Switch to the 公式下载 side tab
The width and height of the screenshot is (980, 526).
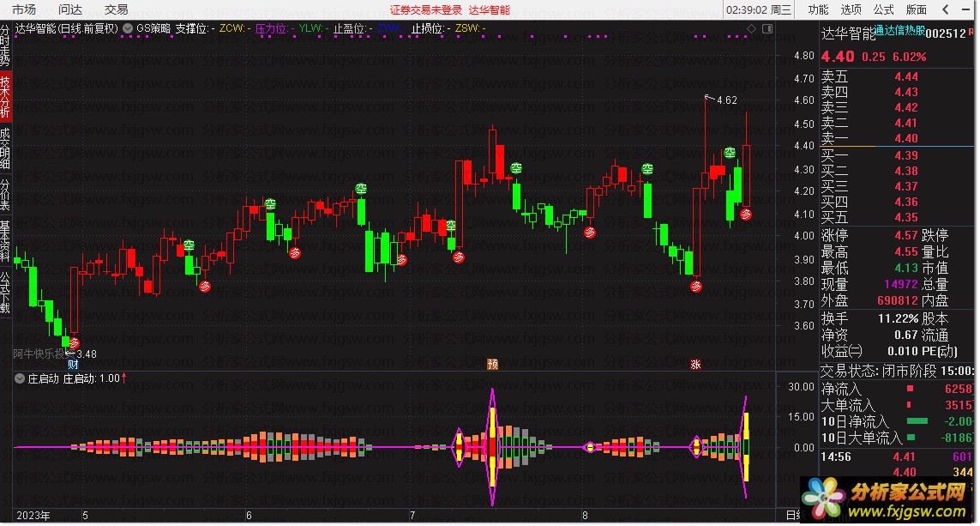click(5, 292)
